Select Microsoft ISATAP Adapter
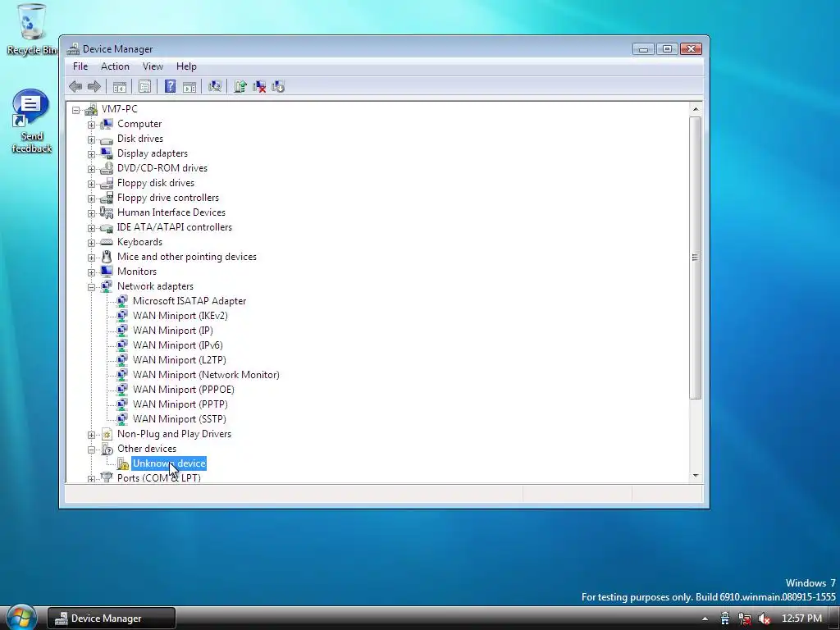The width and height of the screenshot is (840, 630). coord(189,301)
